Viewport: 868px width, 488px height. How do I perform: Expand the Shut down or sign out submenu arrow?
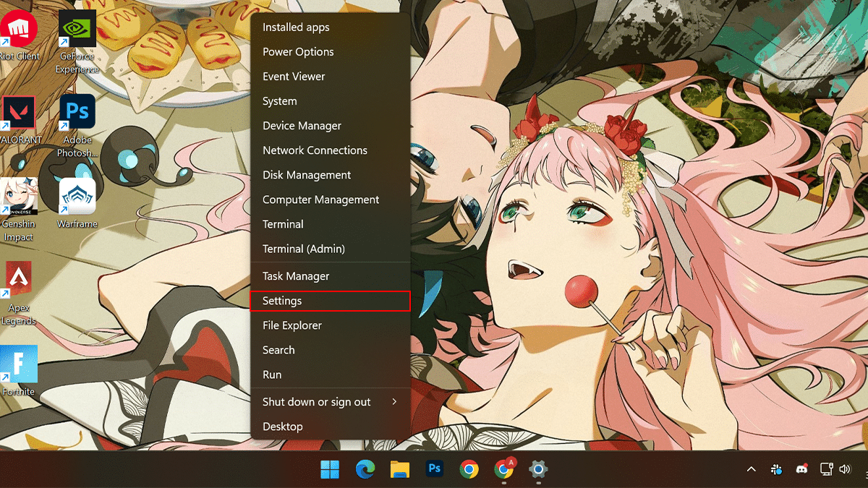coord(394,401)
